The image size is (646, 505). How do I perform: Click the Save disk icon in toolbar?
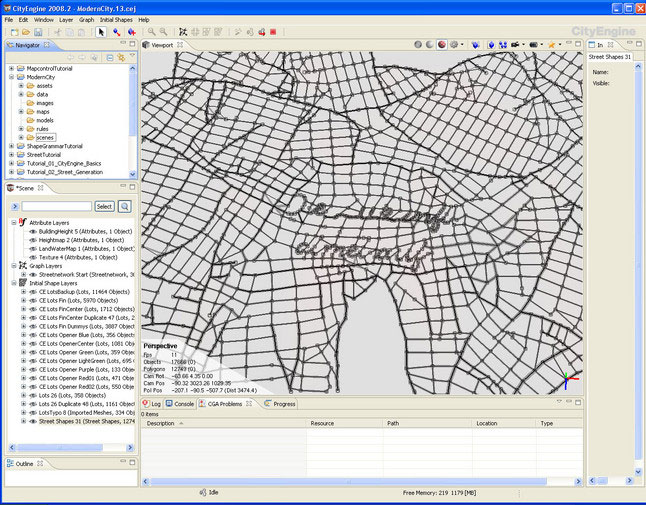37,32
